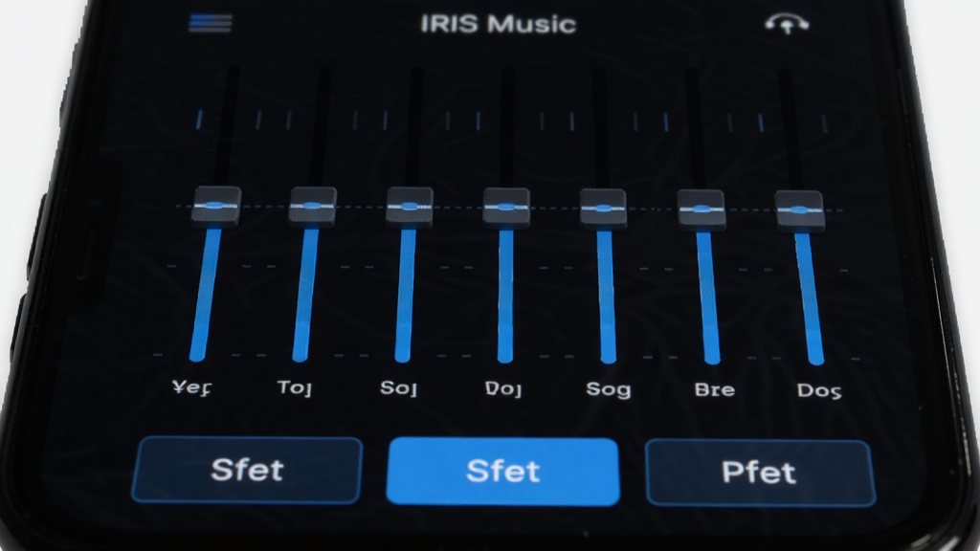Click the Toj band label
The height and width of the screenshot is (551, 980).
click(295, 388)
